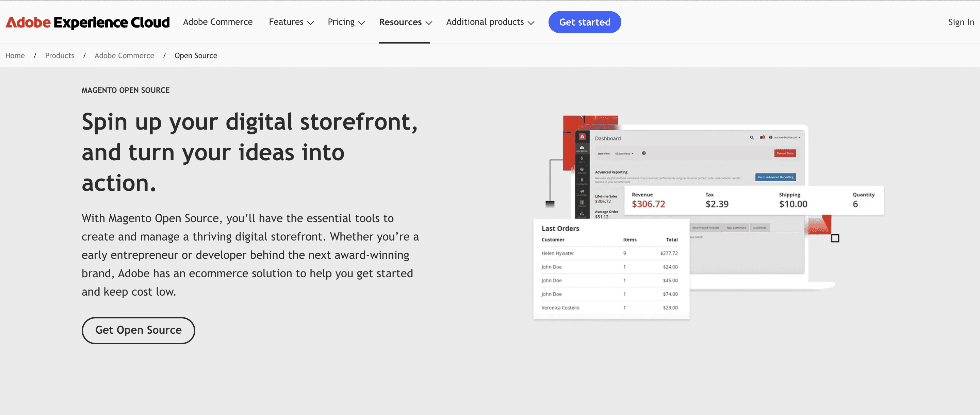Click the $45.00 John Doe total
Image resolution: width=980 pixels, height=415 pixels.
pos(670,281)
